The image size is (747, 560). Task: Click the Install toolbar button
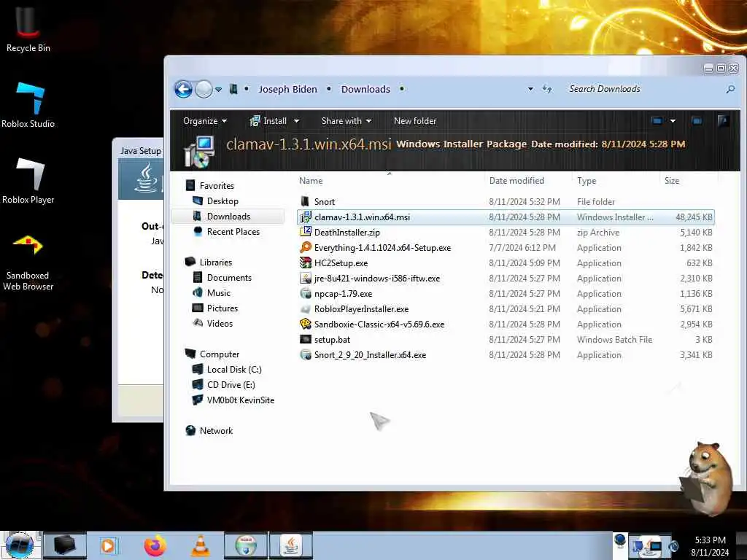point(268,121)
